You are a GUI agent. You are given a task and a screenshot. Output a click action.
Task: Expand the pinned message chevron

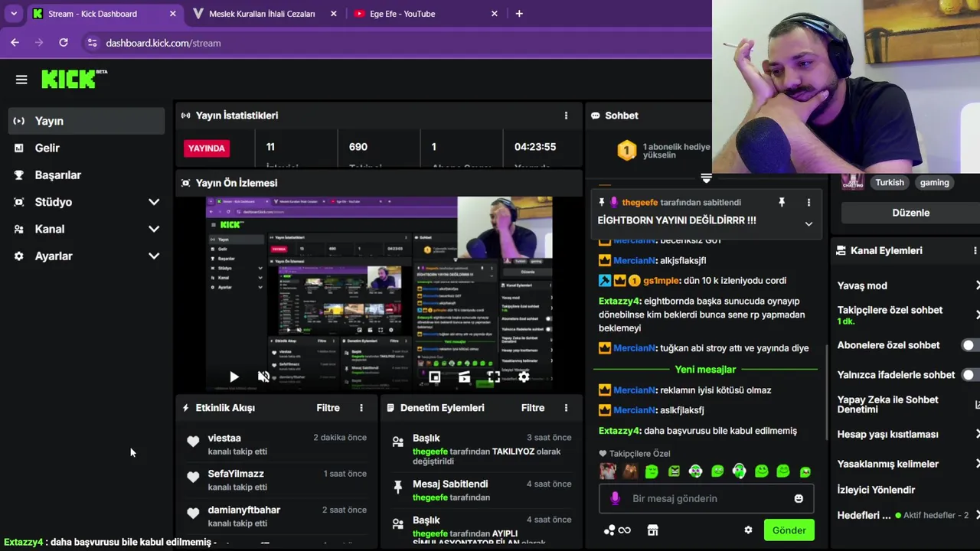point(808,223)
